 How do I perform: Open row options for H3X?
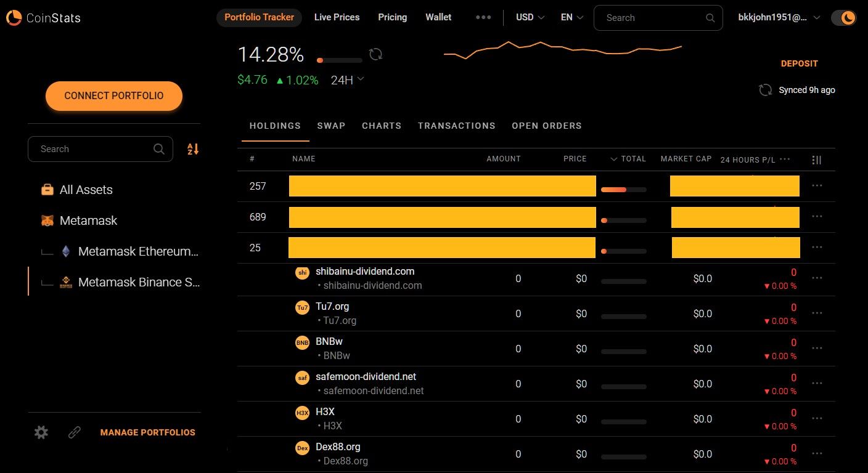817,418
